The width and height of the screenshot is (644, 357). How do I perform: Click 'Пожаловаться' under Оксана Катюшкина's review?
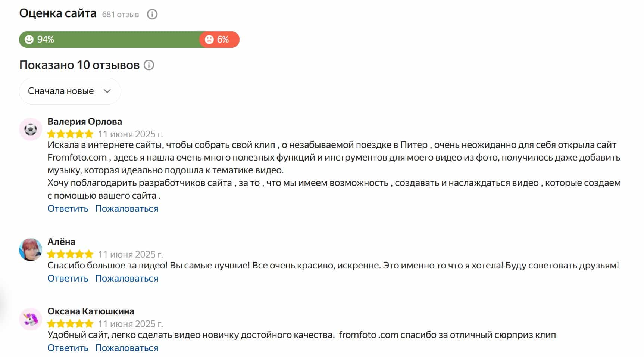point(126,347)
